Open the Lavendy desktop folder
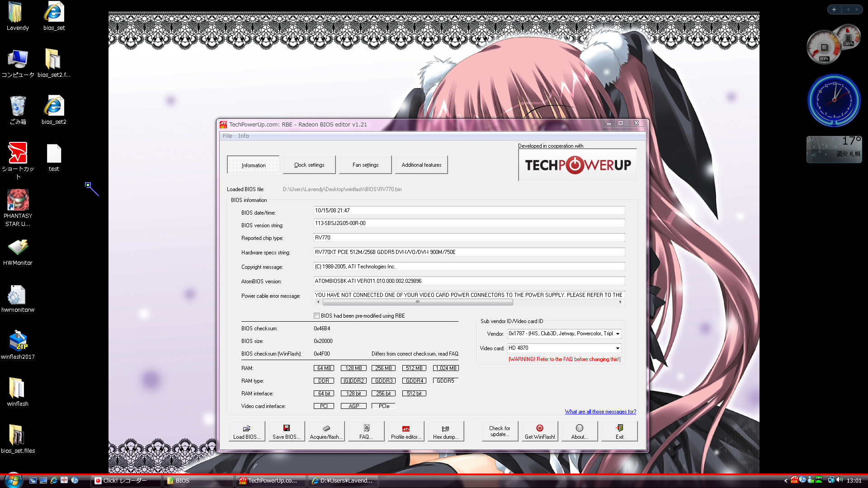Image resolution: width=868 pixels, height=488 pixels. [x=18, y=16]
